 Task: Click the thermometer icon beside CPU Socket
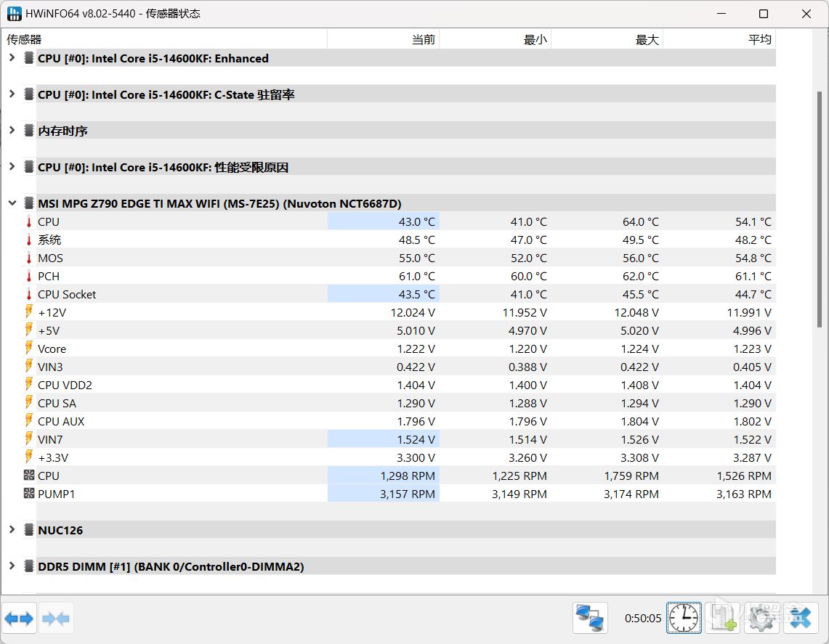[x=29, y=294]
